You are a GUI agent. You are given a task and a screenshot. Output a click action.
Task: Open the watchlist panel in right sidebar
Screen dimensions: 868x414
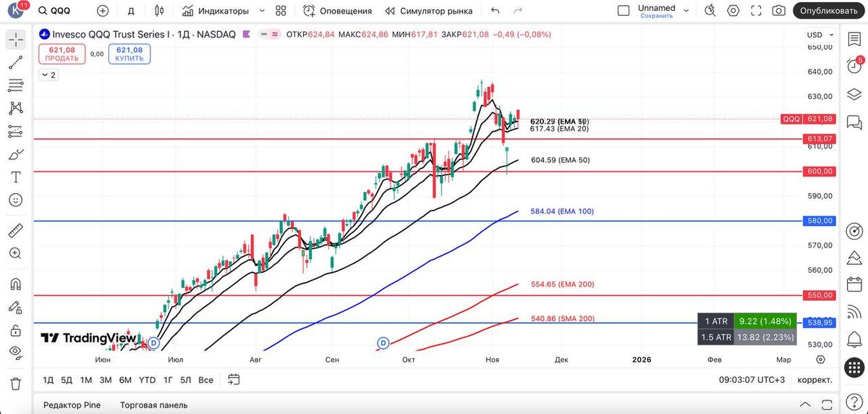[854, 40]
